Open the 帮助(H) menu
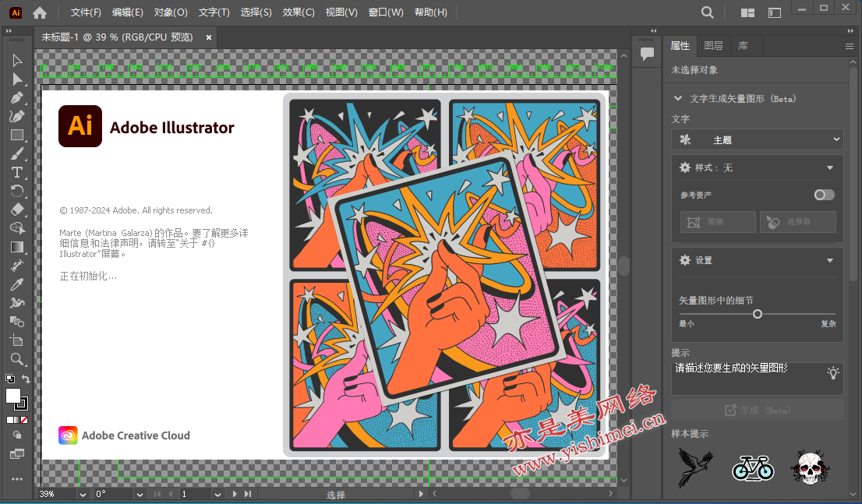 point(430,12)
